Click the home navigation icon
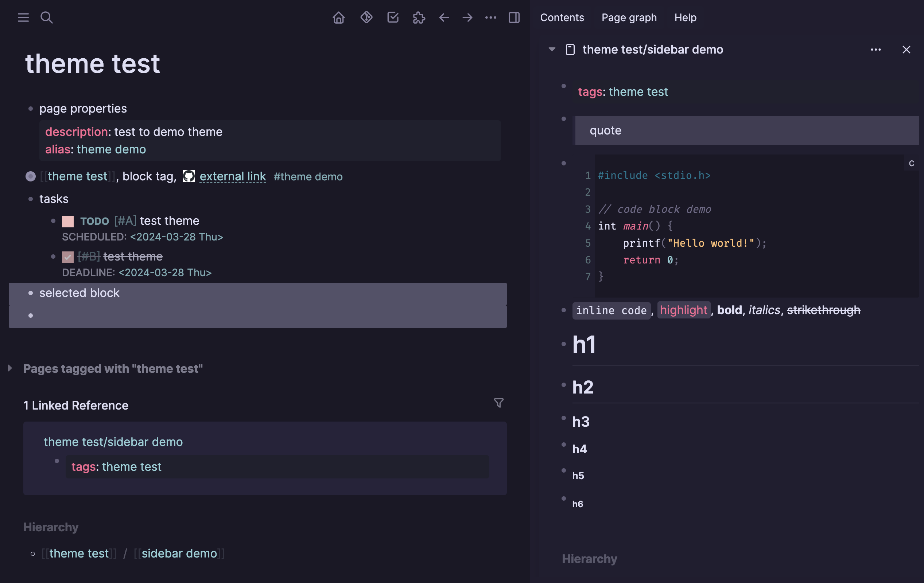This screenshot has height=583, width=924. (338, 17)
